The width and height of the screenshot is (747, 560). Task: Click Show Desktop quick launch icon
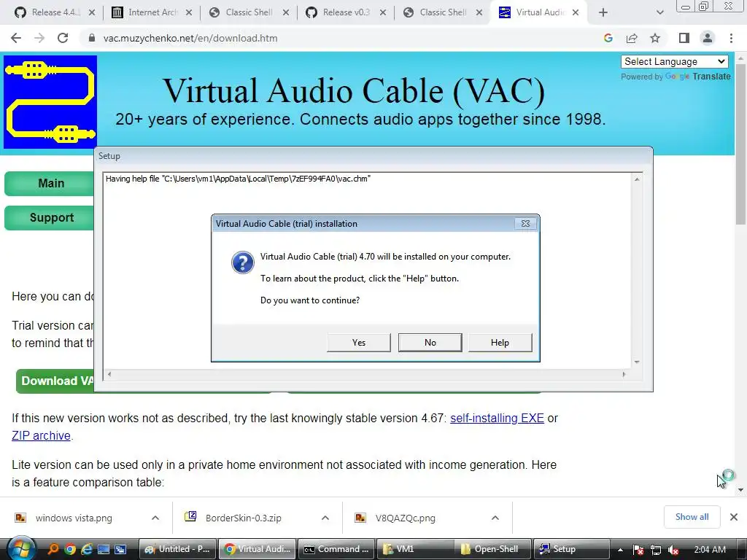tap(104, 549)
